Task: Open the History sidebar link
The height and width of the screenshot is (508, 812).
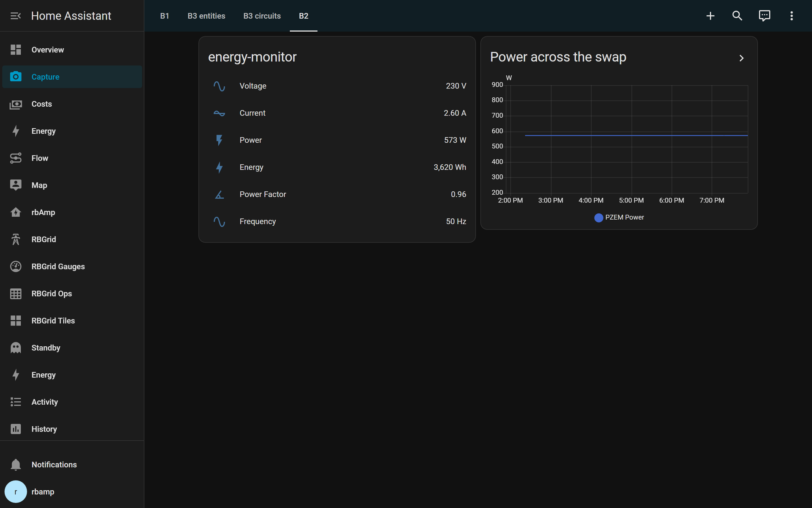Action: coord(72,429)
